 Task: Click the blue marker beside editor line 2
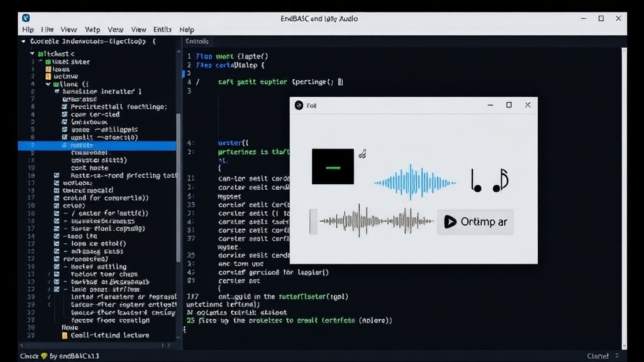(184, 74)
